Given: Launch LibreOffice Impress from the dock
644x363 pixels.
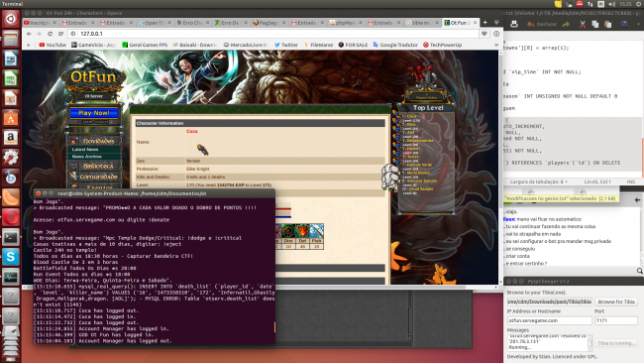Looking at the screenshot, I should (11, 98).
